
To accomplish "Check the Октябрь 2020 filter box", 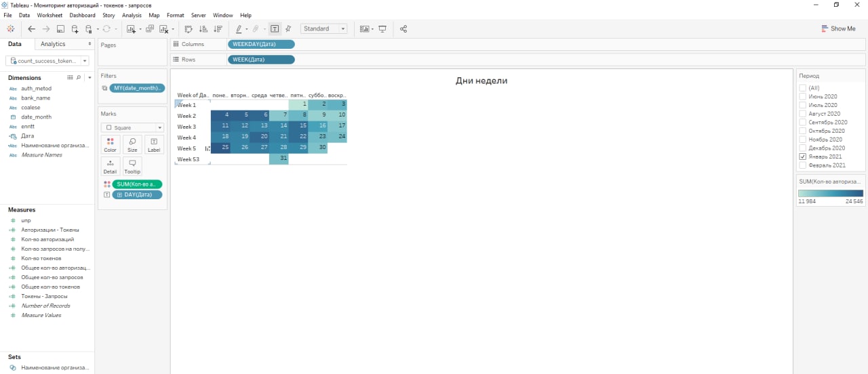I will (803, 131).
